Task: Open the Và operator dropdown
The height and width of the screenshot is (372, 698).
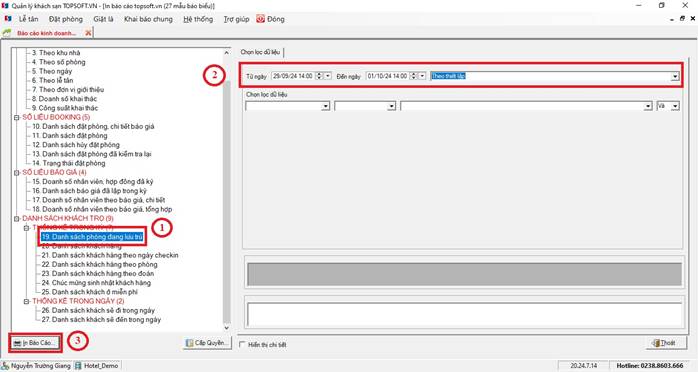Action: (676, 106)
